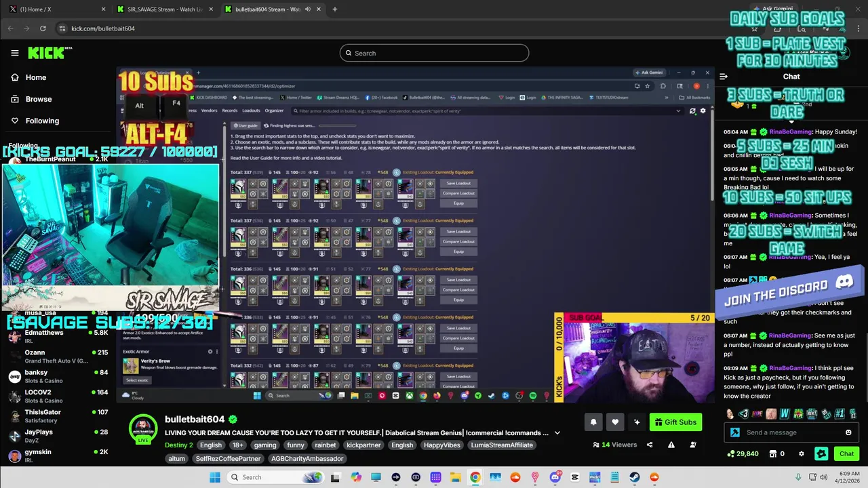Collapse the chat panel arrow
Image resolution: width=868 pixels, height=488 pixels.
[x=724, y=77]
